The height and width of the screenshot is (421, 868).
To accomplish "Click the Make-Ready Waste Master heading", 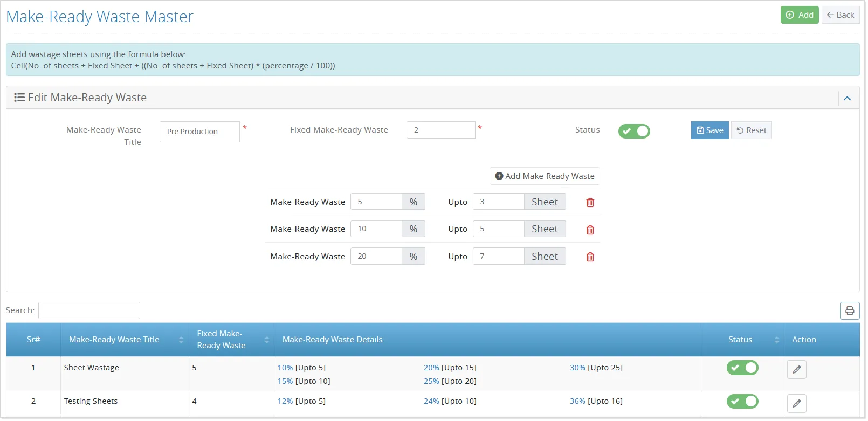I will click(x=100, y=17).
